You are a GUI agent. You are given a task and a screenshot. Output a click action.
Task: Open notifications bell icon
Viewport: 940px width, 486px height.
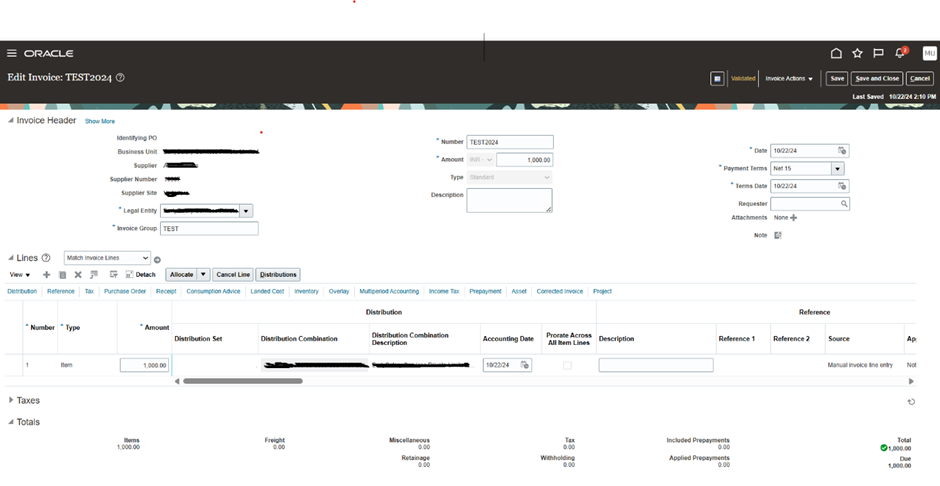pos(900,54)
